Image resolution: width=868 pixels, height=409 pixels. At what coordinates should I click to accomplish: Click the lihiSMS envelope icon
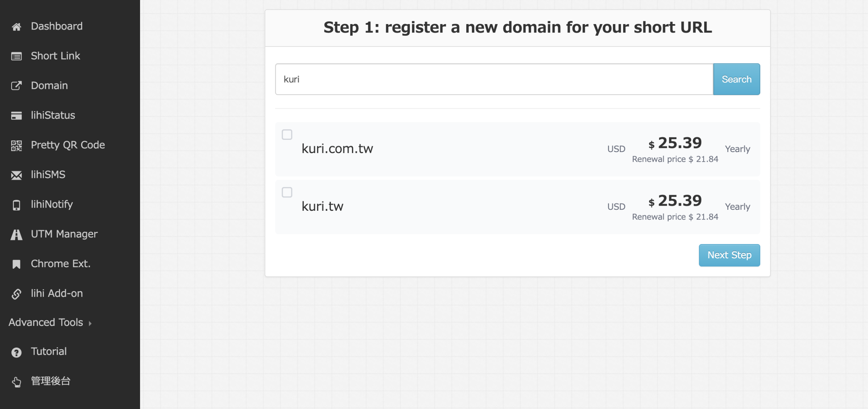point(16,175)
